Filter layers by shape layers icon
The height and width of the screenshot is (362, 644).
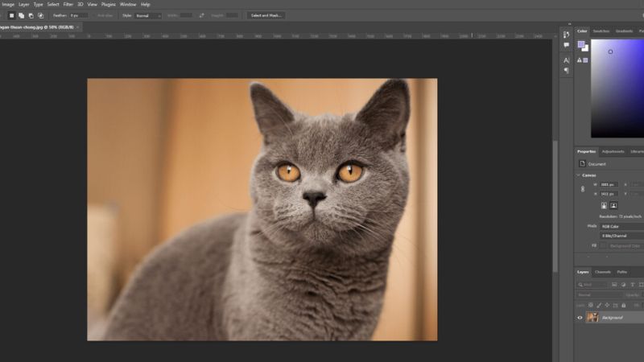[641, 285]
